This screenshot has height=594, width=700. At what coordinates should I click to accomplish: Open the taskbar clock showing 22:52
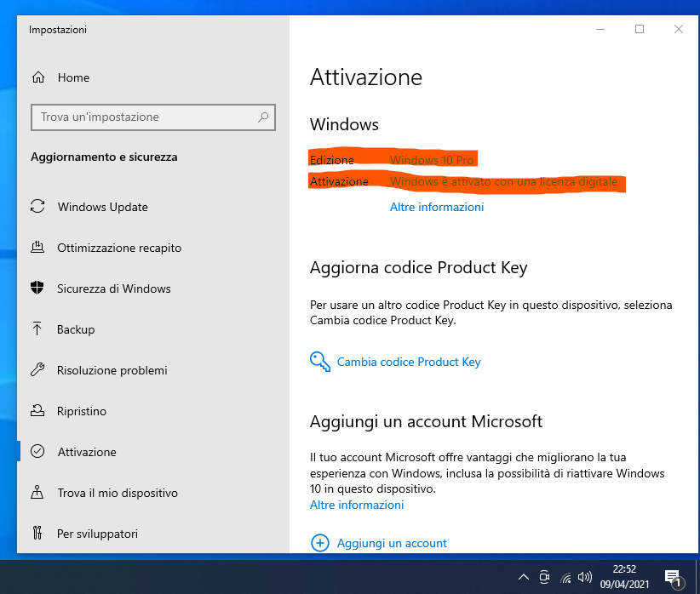point(624,577)
